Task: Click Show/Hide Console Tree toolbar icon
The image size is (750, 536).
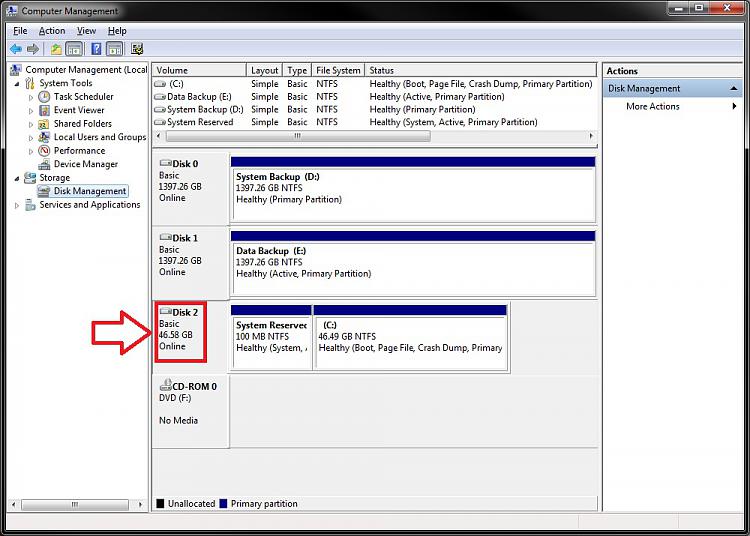Action: (74, 49)
